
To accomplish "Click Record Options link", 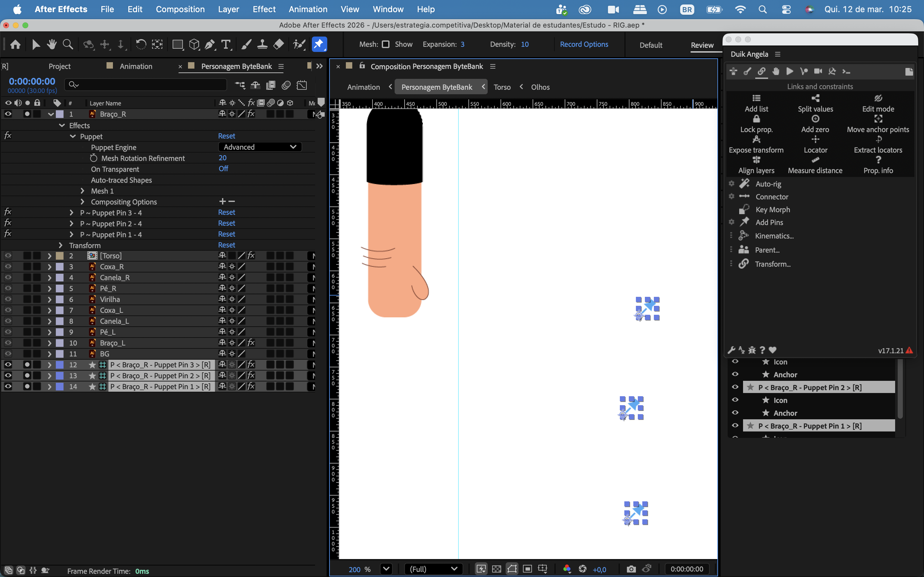I will 584,44.
